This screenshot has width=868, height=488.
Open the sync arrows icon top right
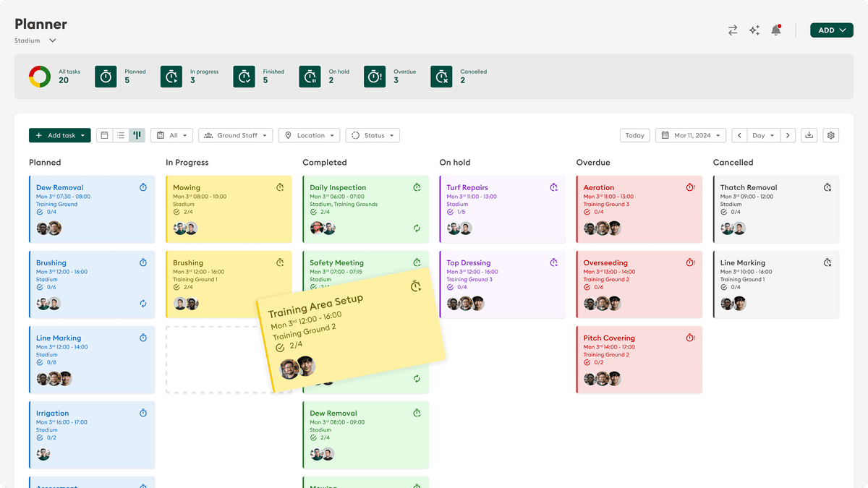tap(732, 30)
